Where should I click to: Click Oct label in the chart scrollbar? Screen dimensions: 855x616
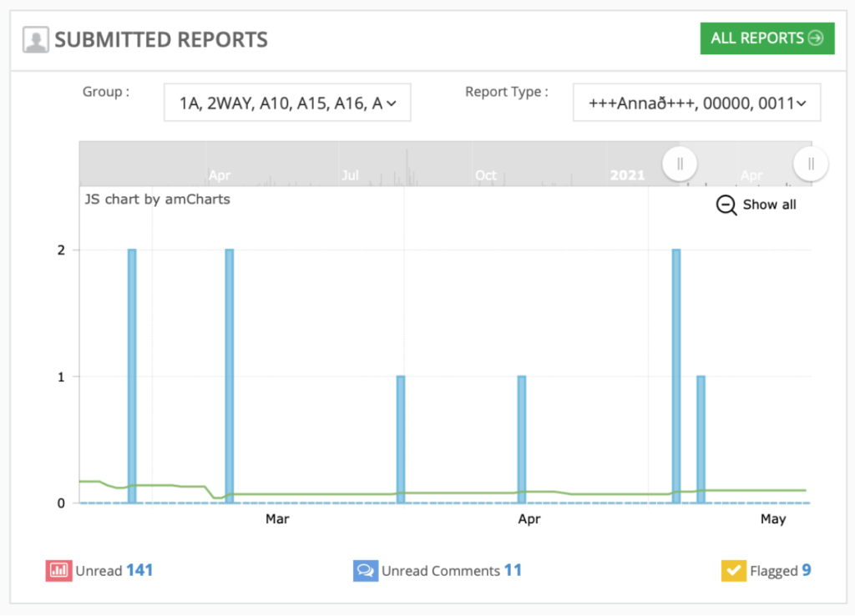coord(486,175)
